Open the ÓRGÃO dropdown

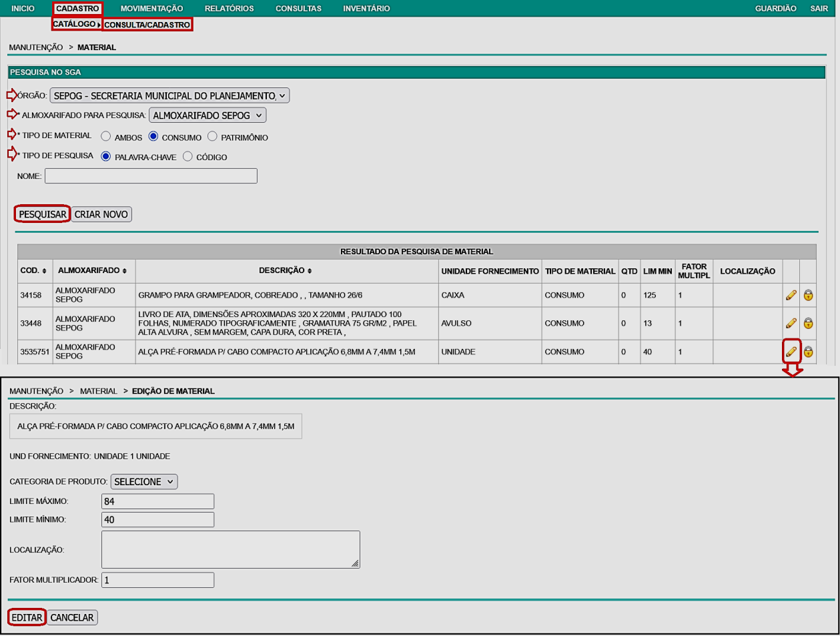pyautogui.click(x=169, y=95)
